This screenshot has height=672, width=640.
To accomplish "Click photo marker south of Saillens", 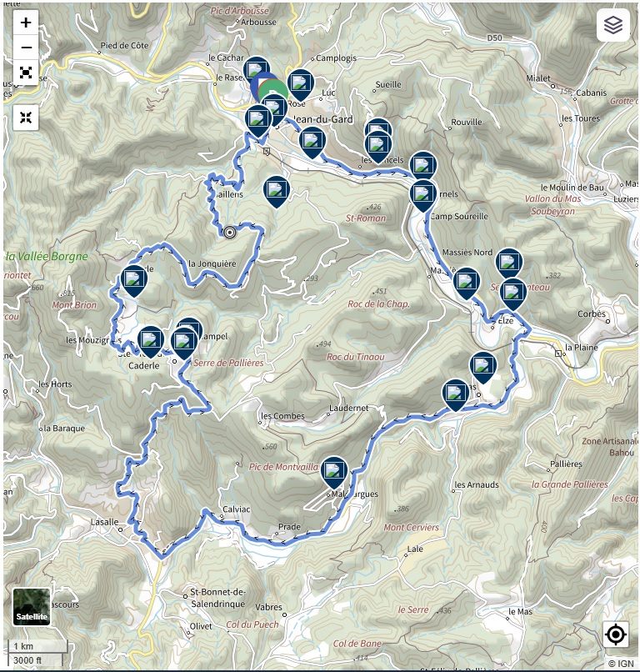I will (x=277, y=191).
